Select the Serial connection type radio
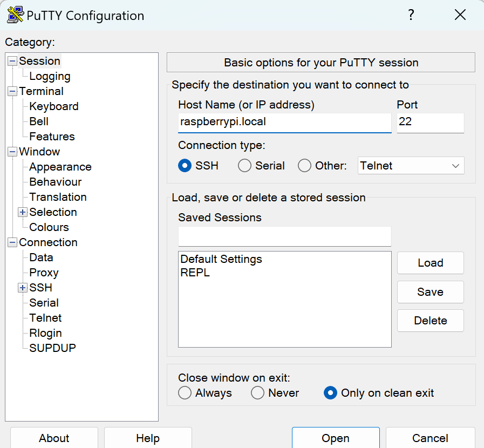484x448 pixels. click(x=245, y=166)
